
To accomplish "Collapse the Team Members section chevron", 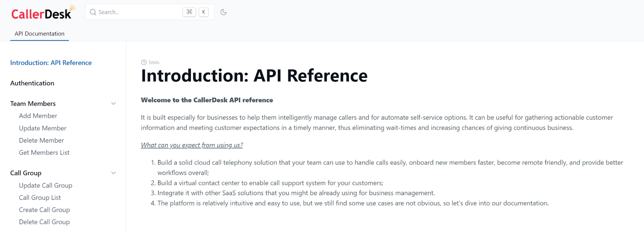I will pos(114,104).
